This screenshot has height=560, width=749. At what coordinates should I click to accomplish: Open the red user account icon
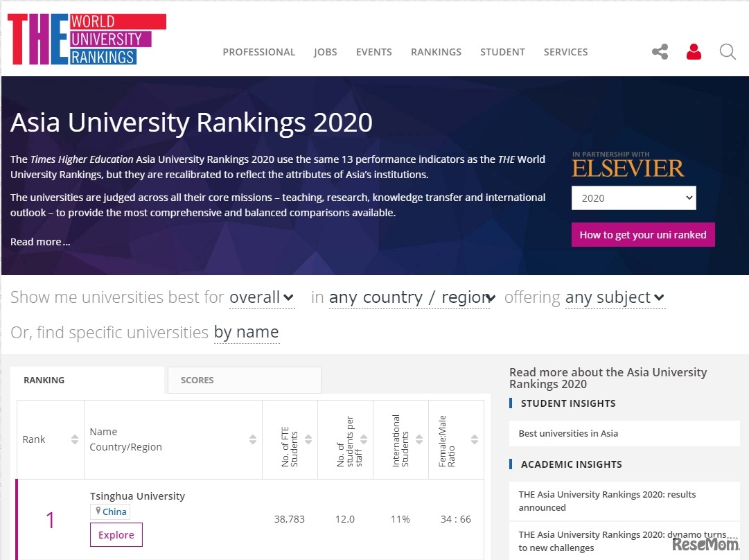point(693,52)
